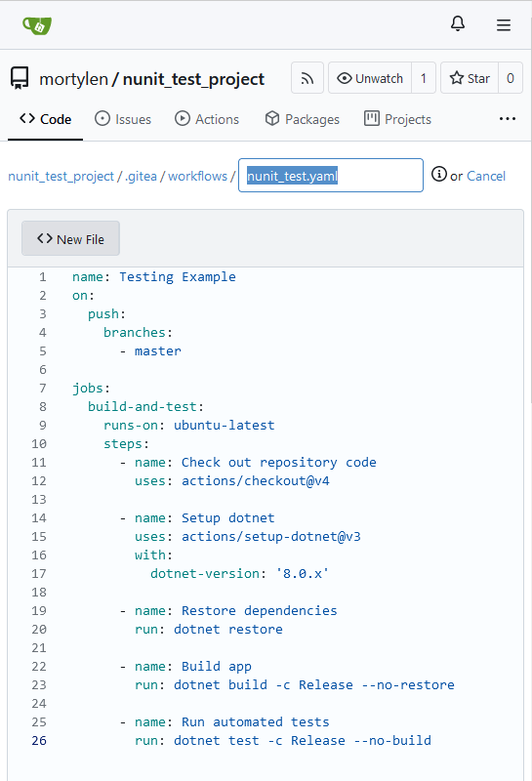Switch to the Code tab
Screen dimensions: 532x781
point(45,119)
